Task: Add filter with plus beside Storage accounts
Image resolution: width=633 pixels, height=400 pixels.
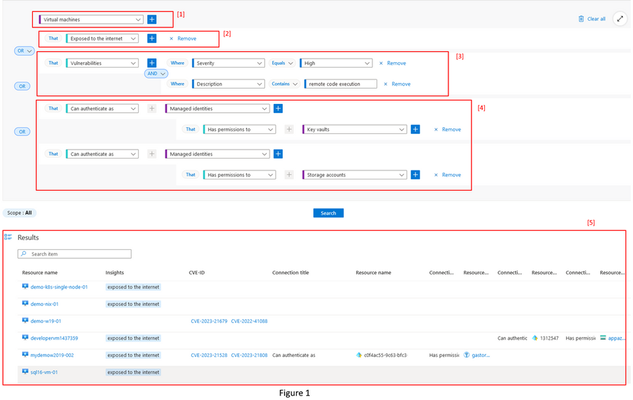Action: click(415, 175)
